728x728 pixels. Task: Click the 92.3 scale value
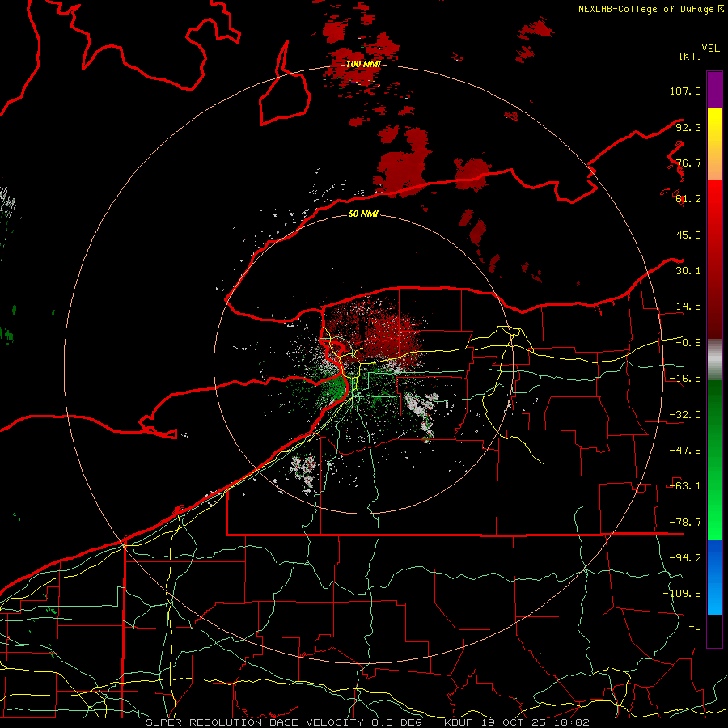pyautogui.click(x=688, y=127)
